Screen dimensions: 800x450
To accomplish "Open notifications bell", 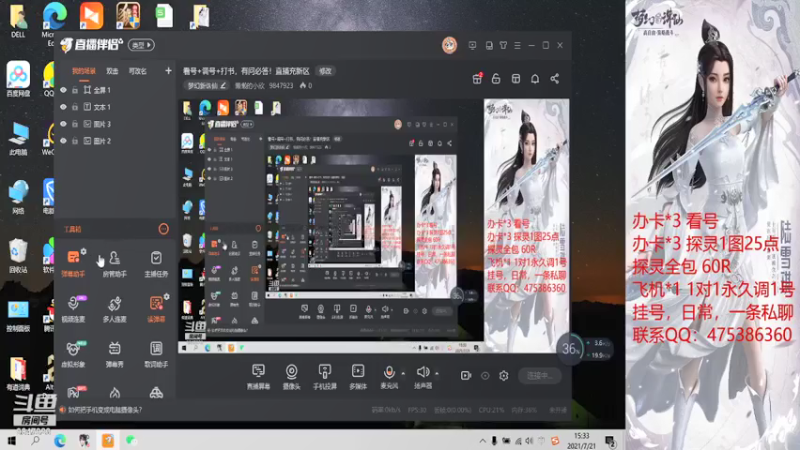I will [x=535, y=79].
